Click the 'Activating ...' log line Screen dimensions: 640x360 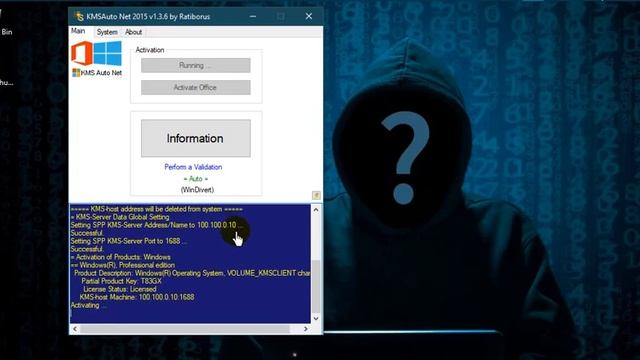click(89, 305)
